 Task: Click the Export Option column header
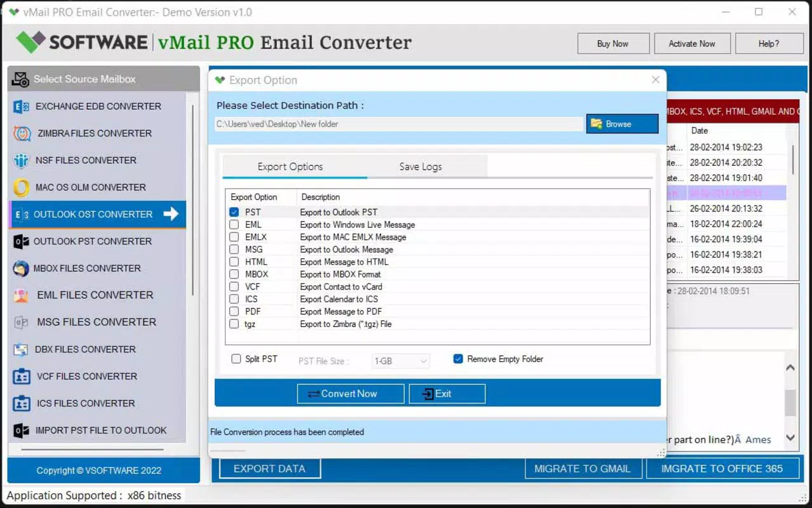point(262,197)
